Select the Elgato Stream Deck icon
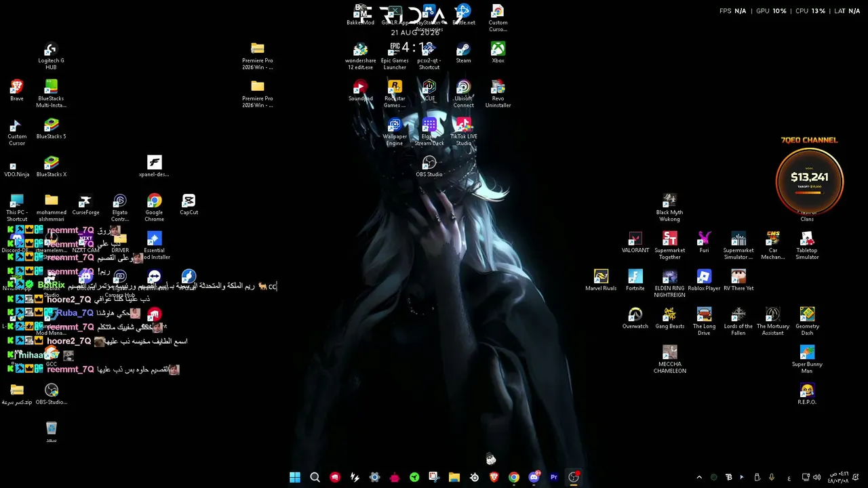The width and height of the screenshot is (868, 488). point(429,132)
